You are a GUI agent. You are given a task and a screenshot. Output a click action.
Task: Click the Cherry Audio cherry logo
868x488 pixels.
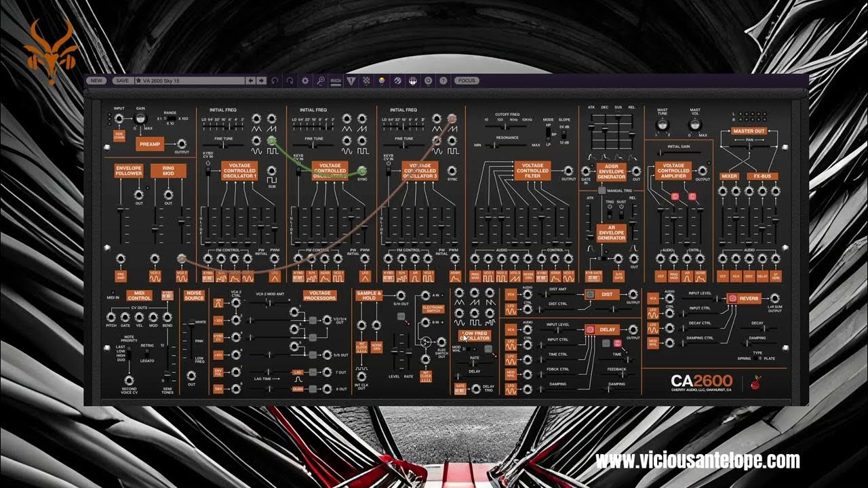click(757, 383)
